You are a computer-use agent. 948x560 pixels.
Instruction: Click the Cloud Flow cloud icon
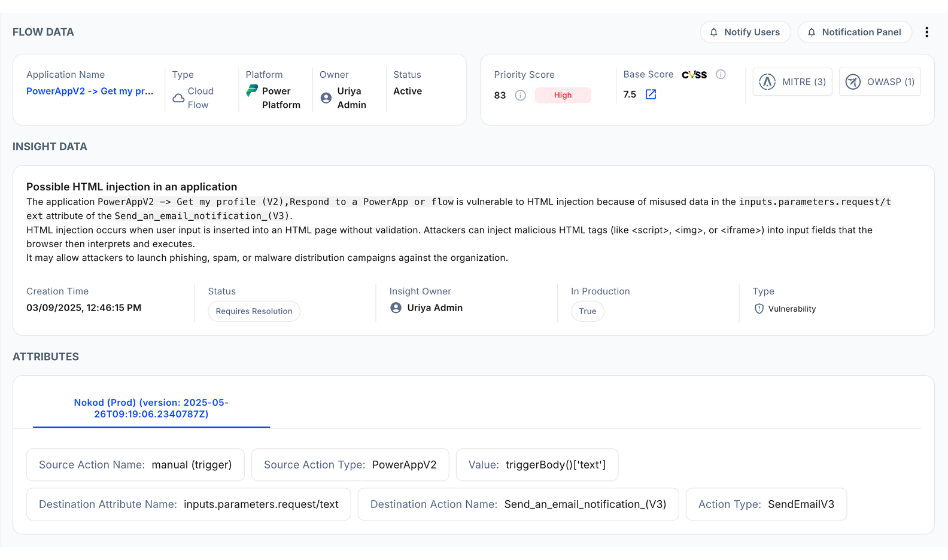pyautogui.click(x=178, y=98)
